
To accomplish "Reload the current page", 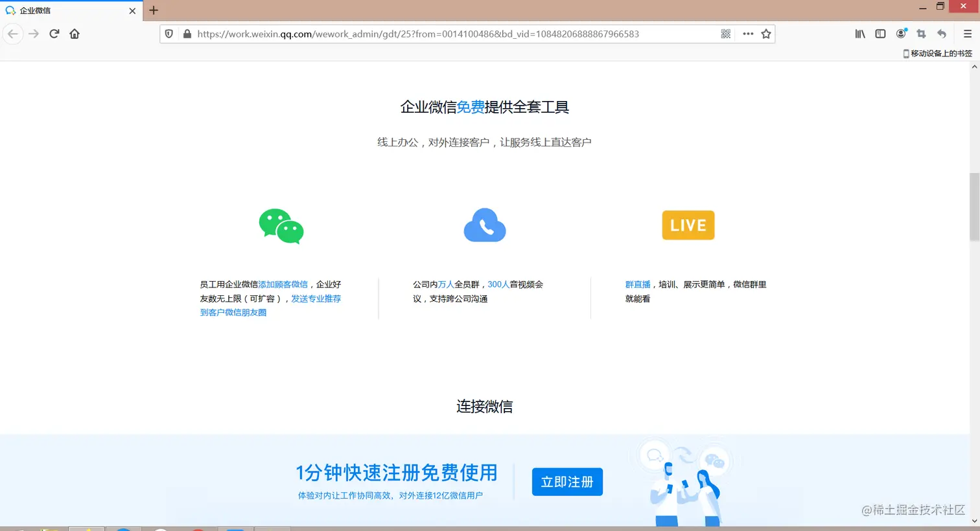I will point(54,34).
